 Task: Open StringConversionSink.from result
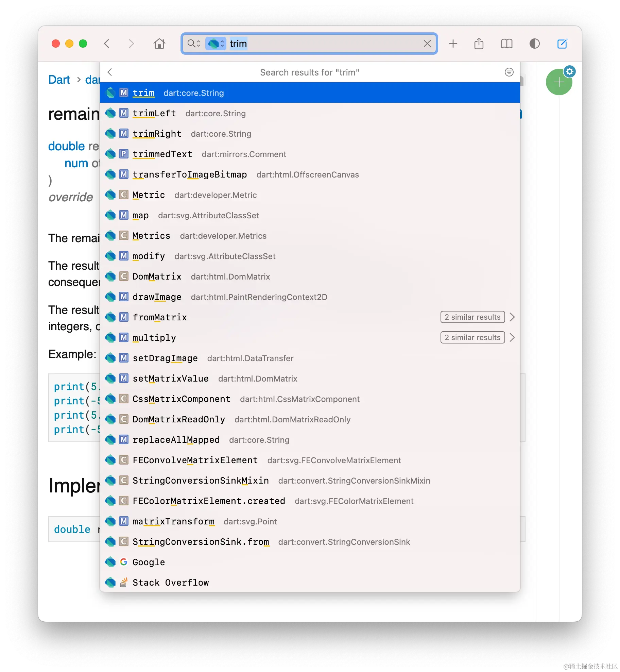(x=310, y=541)
